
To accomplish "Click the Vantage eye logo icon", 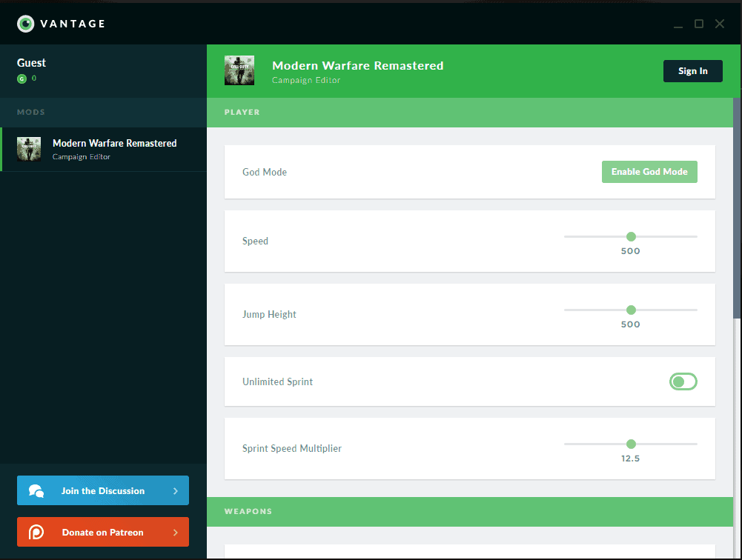I will pos(25,24).
